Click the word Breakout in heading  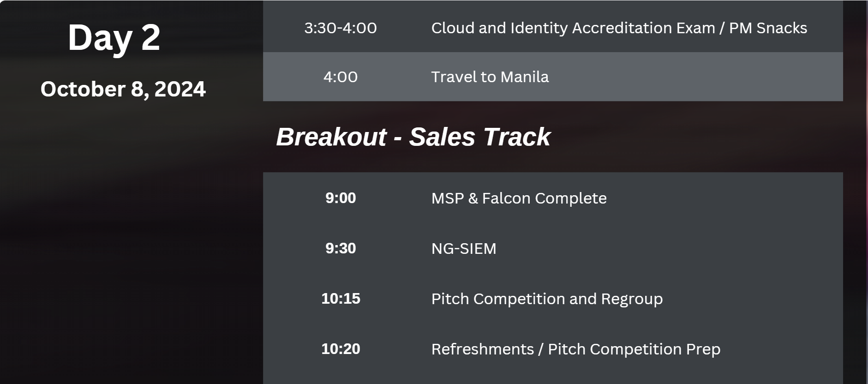tap(331, 137)
